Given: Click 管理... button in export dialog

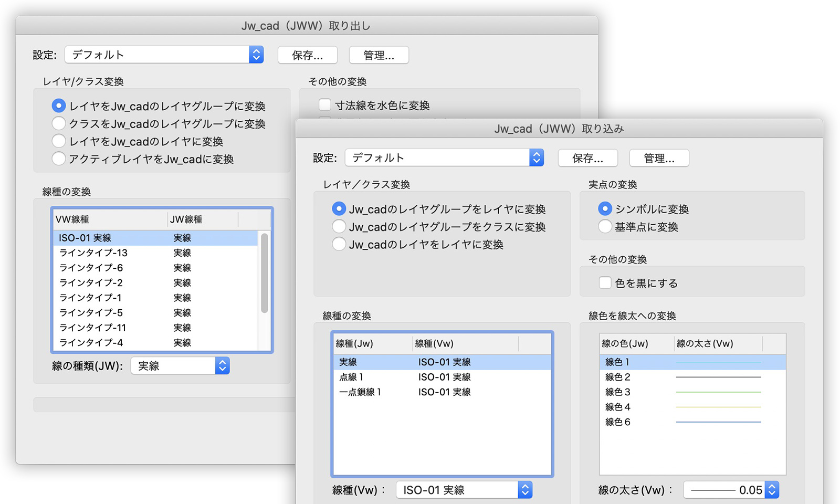Looking at the screenshot, I should 379,55.
